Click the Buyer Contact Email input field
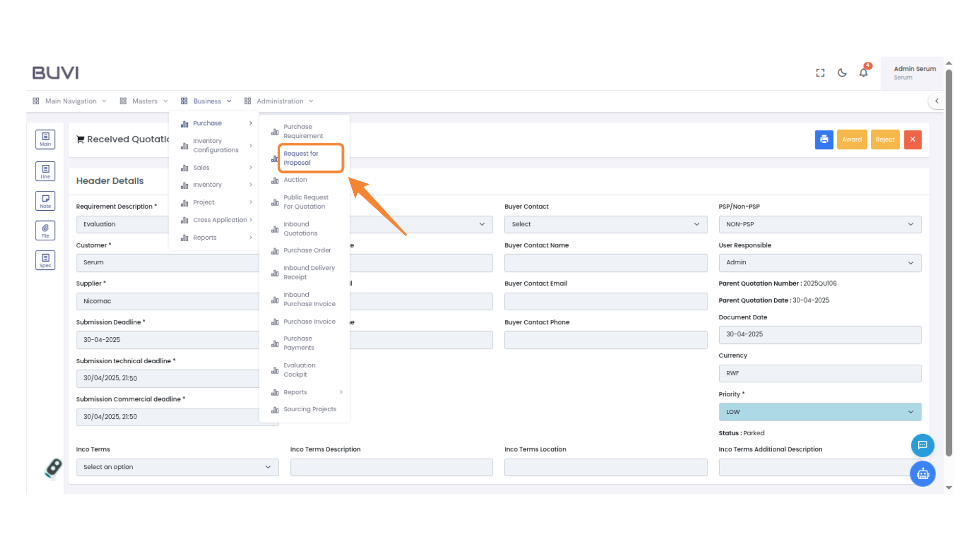Screen dimensions: 980x551 coord(605,301)
